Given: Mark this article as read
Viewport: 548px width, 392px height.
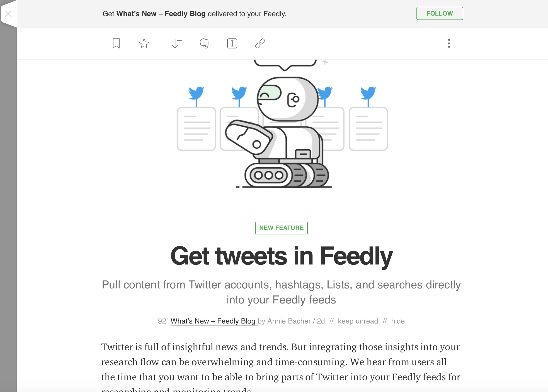Looking at the screenshot, I should click(x=176, y=43).
